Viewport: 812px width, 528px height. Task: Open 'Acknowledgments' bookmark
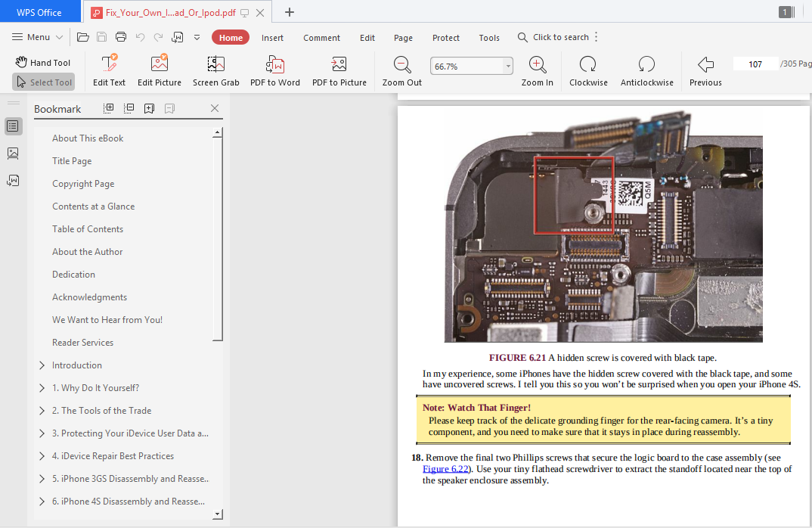point(89,297)
